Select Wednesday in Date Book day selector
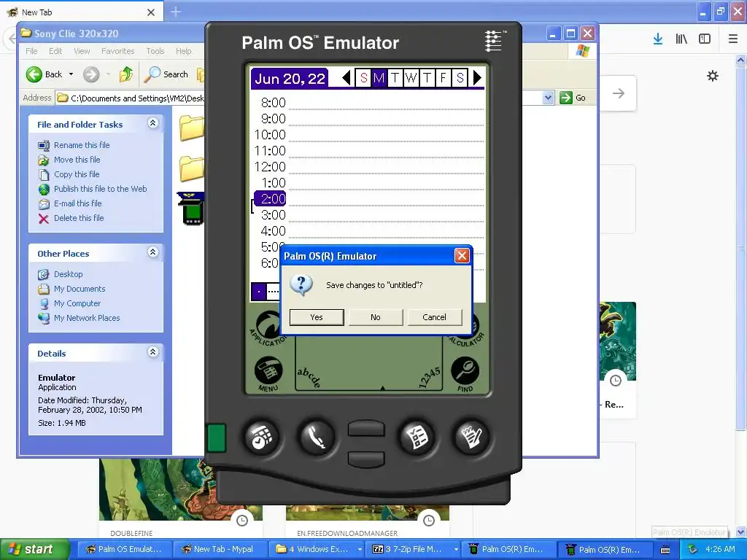This screenshot has width=747, height=560. click(x=411, y=77)
